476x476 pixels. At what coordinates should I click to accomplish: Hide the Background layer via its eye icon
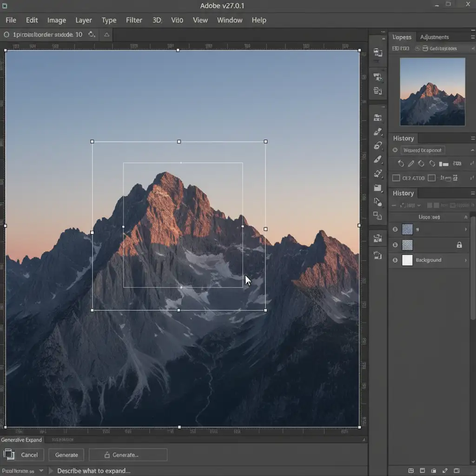tap(395, 260)
